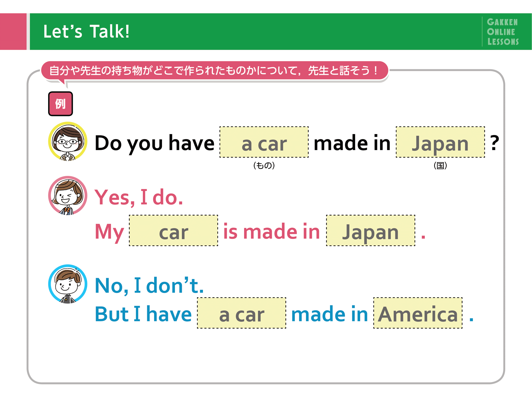
Task: Click the (国) label under Japan
Action: coord(440,165)
